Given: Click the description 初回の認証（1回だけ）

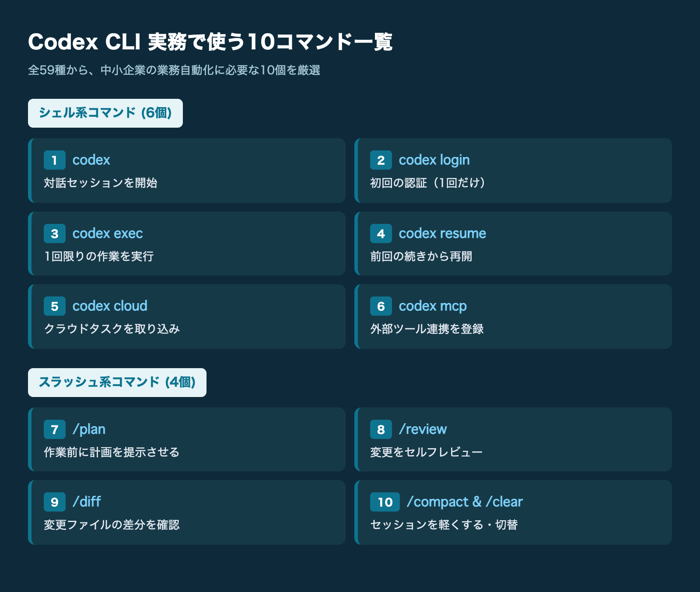Looking at the screenshot, I should tap(428, 183).
